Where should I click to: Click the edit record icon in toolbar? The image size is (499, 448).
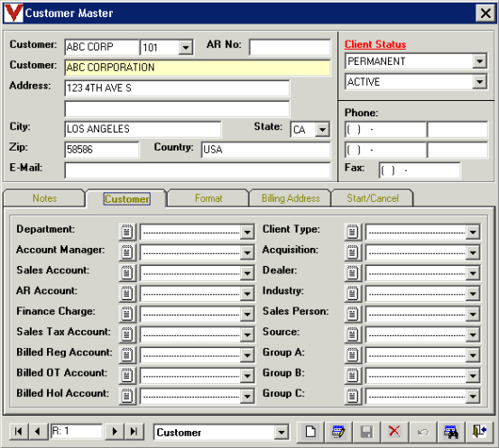338,432
